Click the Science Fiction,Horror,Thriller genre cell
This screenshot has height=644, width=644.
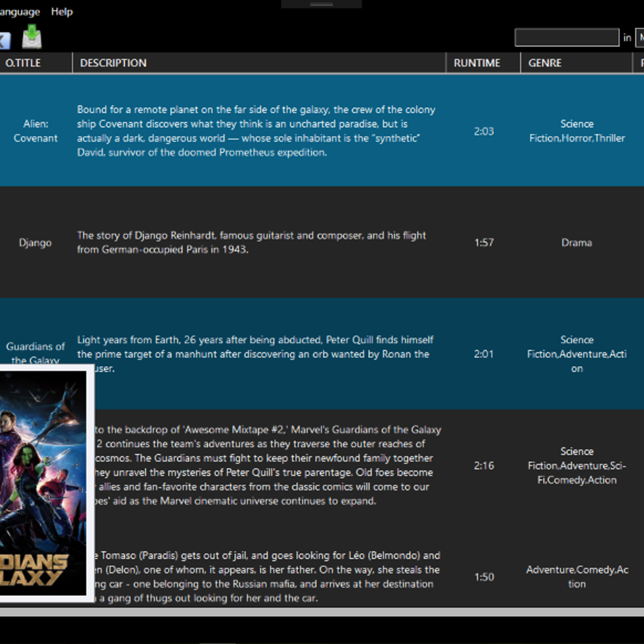(x=577, y=131)
